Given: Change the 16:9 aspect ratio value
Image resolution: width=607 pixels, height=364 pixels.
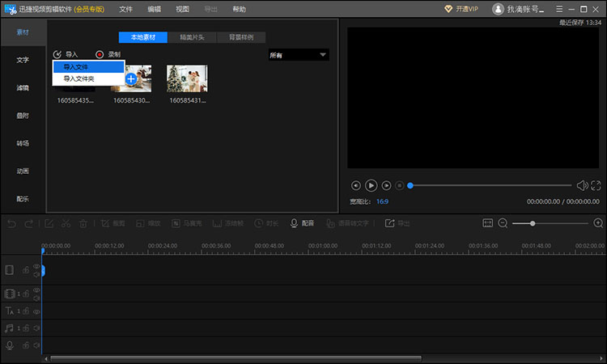Looking at the screenshot, I should [x=382, y=201].
